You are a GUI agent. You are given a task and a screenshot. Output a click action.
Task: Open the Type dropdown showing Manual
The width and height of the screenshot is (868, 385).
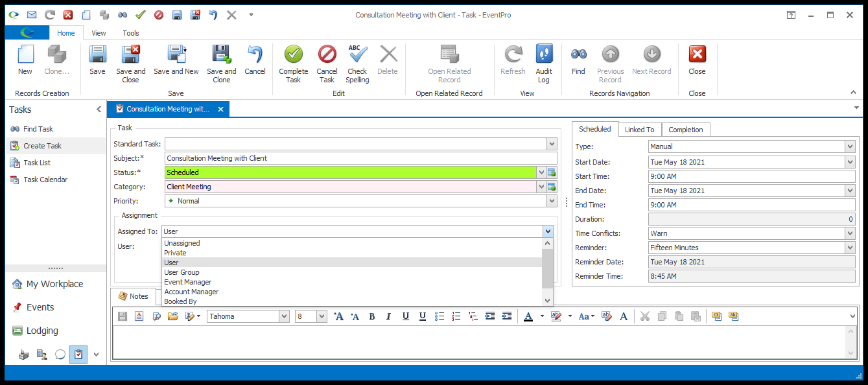point(850,146)
